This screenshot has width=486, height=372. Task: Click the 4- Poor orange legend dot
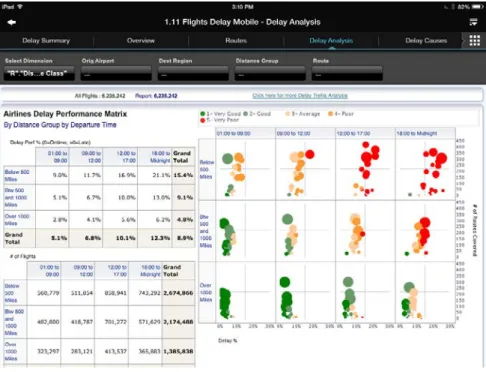click(x=330, y=114)
